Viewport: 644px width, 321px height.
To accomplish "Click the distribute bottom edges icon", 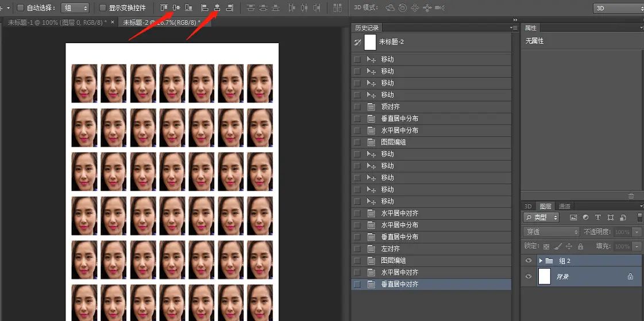I will 276,8.
